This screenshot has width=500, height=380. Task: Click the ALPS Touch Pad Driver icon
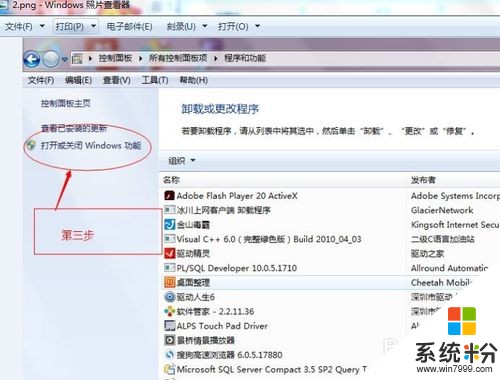(x=169, y=326)
